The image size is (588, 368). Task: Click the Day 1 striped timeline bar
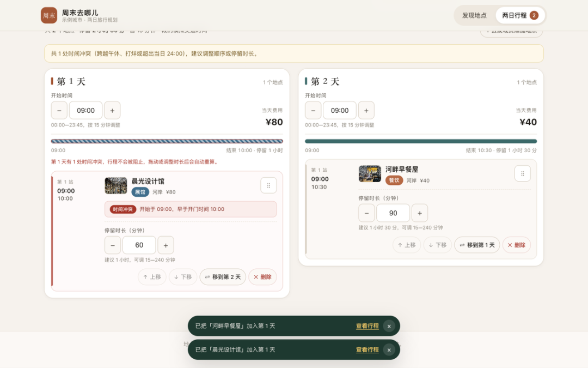[167, 142]
